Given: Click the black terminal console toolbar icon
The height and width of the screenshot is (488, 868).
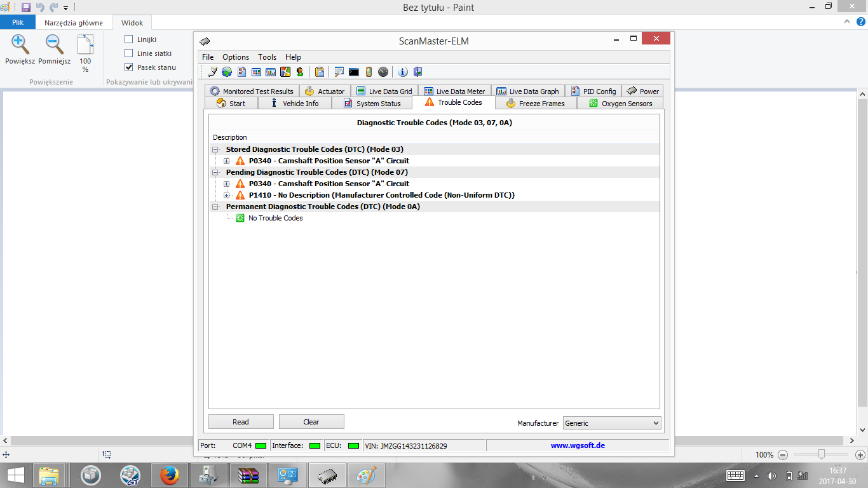Looking at the screenshot, I should tap(354, 72).
